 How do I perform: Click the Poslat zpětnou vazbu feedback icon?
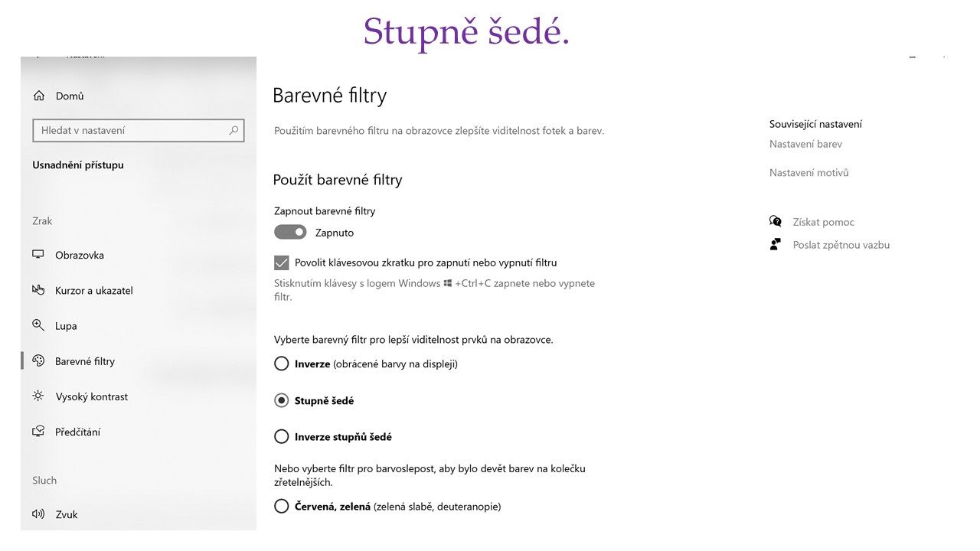coord(776,245)
